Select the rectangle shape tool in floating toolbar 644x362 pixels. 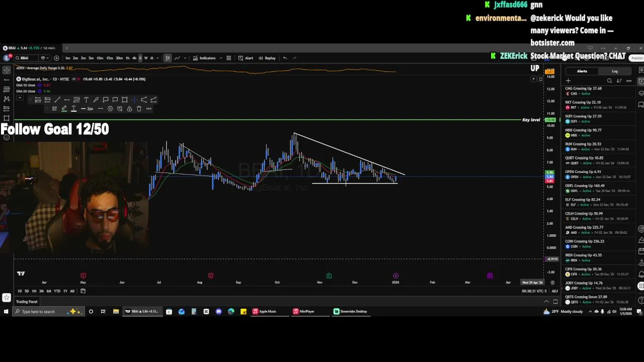(125, 100)
